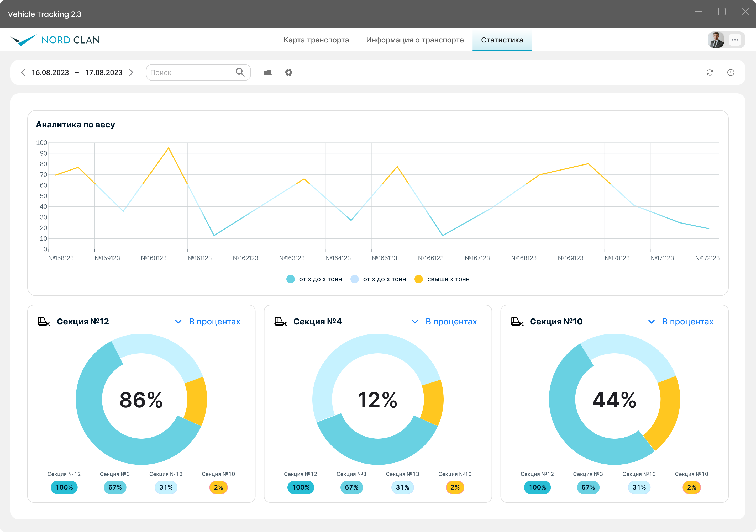Click the three-dots user menu icon
Viewport: 756px width, 532px height.
point(735,40)
